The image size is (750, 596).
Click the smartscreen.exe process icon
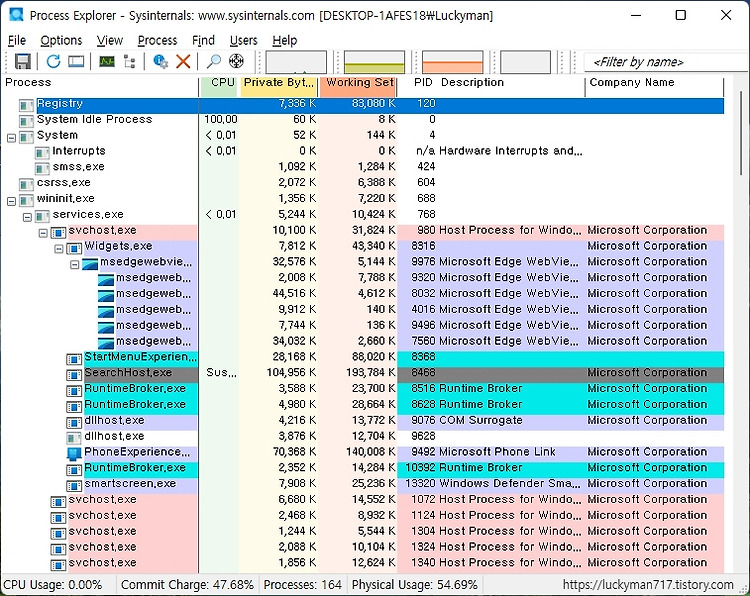[x=74, y=485]
